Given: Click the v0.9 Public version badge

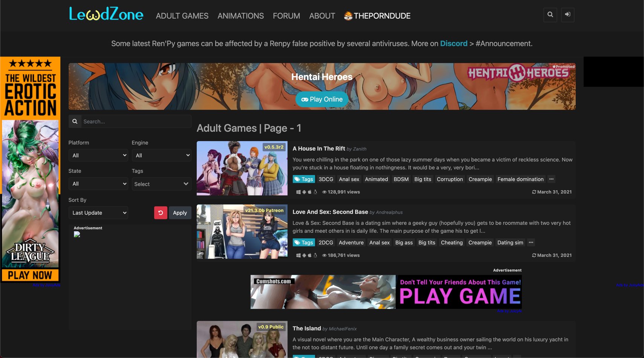Looking at the screenshot, I should 271,327.
